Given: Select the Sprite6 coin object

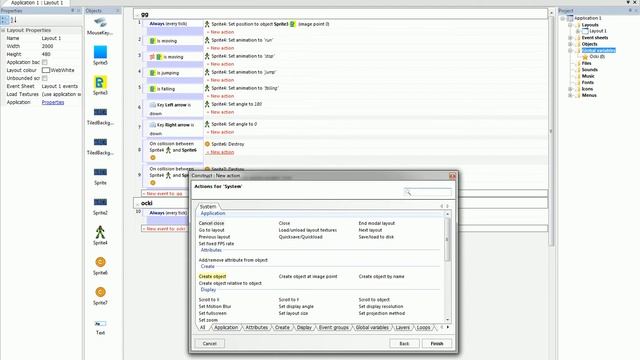Looking at the screenshot, I should 100,262.
